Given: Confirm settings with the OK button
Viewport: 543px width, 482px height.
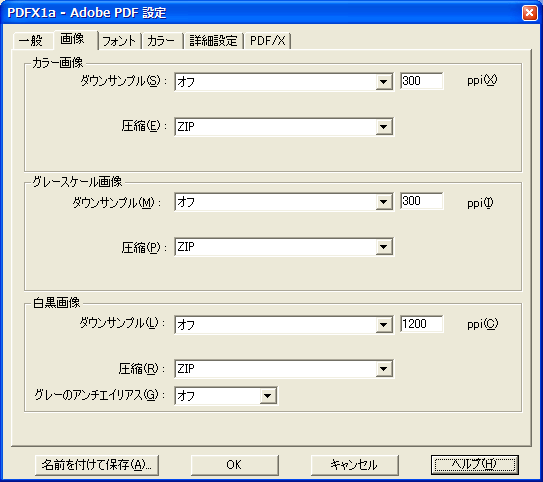Looking at the screenshot, I should pyautogui.click(x=234, y=465).
